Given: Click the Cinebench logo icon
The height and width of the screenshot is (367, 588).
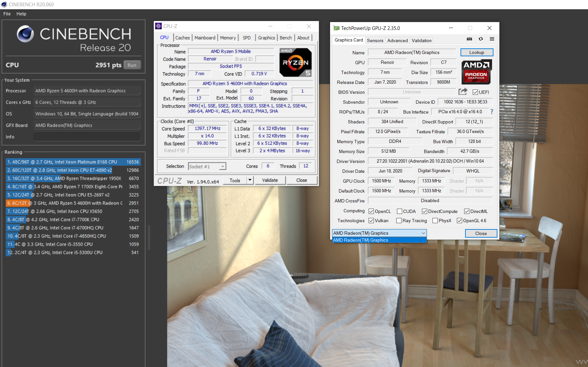Looking at the screenshot, I should click(x=25, y=34).
